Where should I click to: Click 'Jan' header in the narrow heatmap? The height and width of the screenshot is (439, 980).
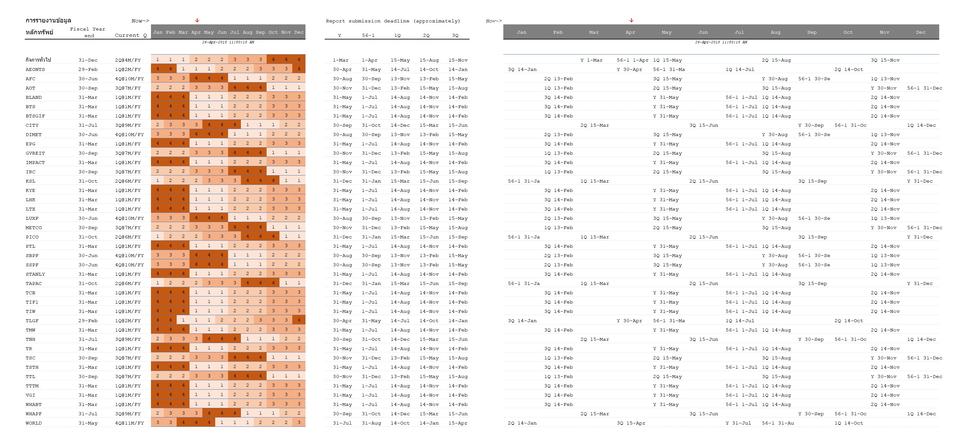157,32
